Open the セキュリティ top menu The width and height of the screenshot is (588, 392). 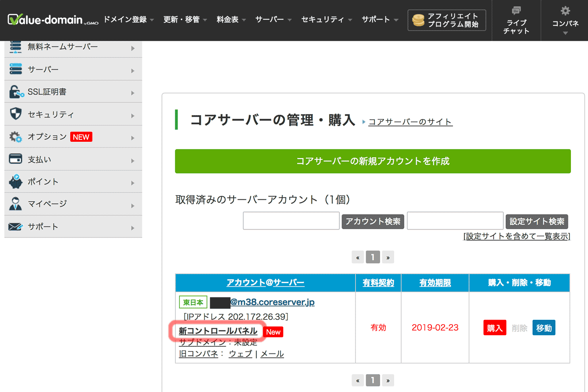tap(327, 19)
